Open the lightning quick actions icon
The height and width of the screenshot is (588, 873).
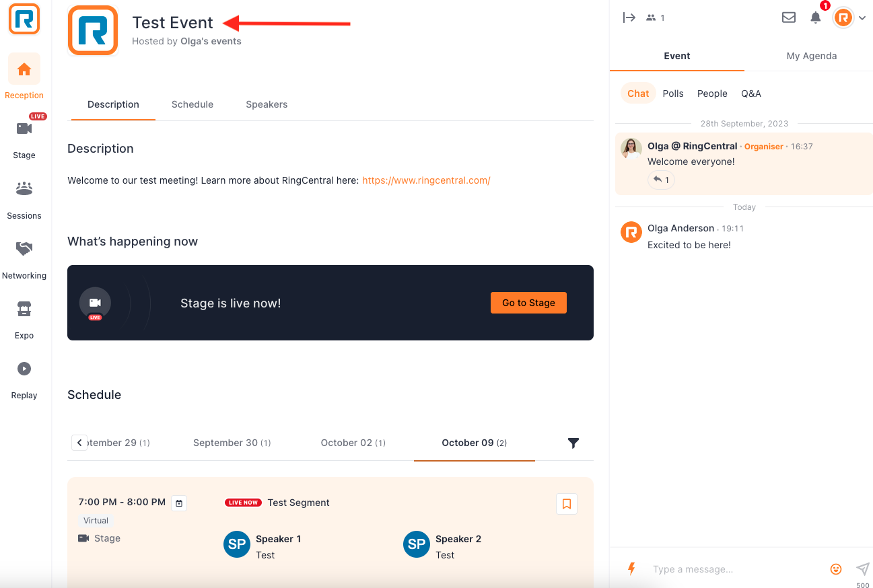coord(631,569)
